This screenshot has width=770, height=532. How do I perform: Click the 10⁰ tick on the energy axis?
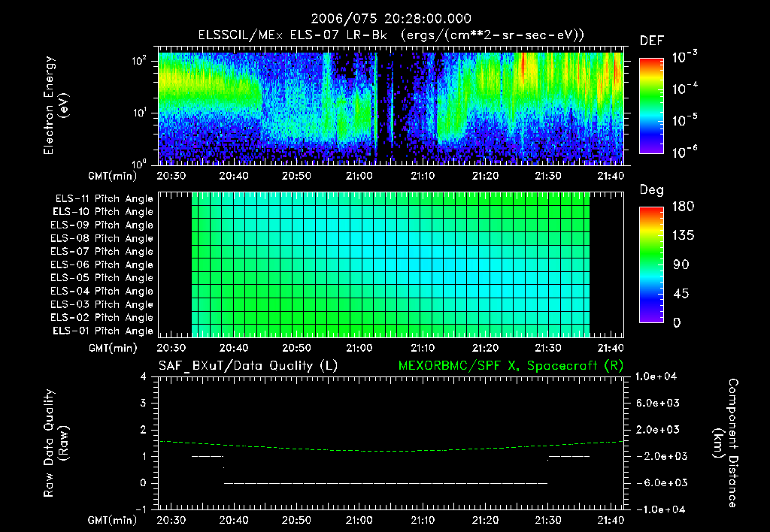pos(139,163)
